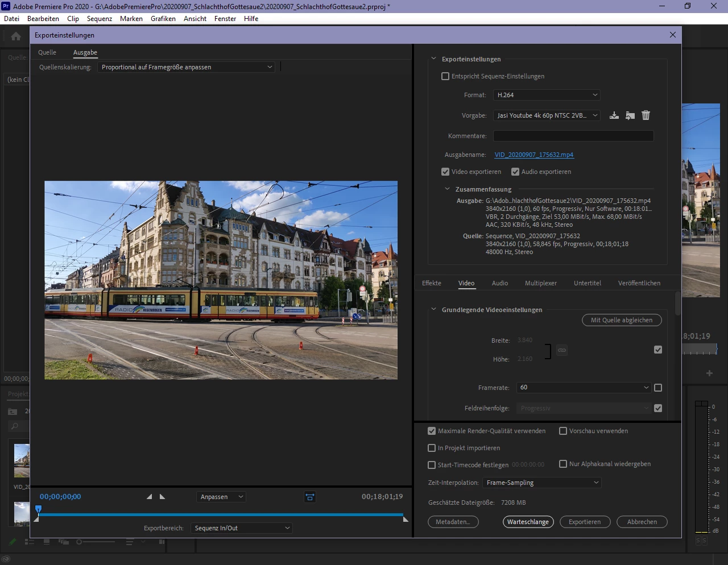728x565 pixels.
Task: Toggle Maximale Render-Qualität verwenden
Action: pyautogui.click(x=432, y=431)
